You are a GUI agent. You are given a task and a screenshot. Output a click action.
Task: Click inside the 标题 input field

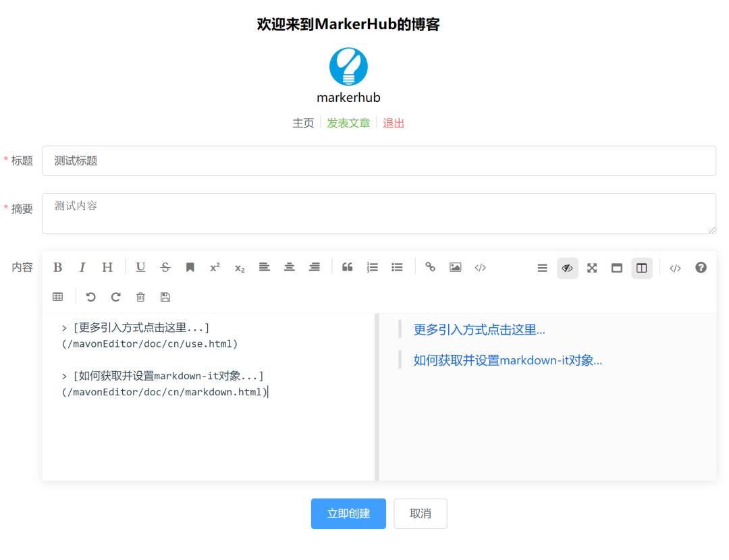pyautogui.click(x=270, y=161)
